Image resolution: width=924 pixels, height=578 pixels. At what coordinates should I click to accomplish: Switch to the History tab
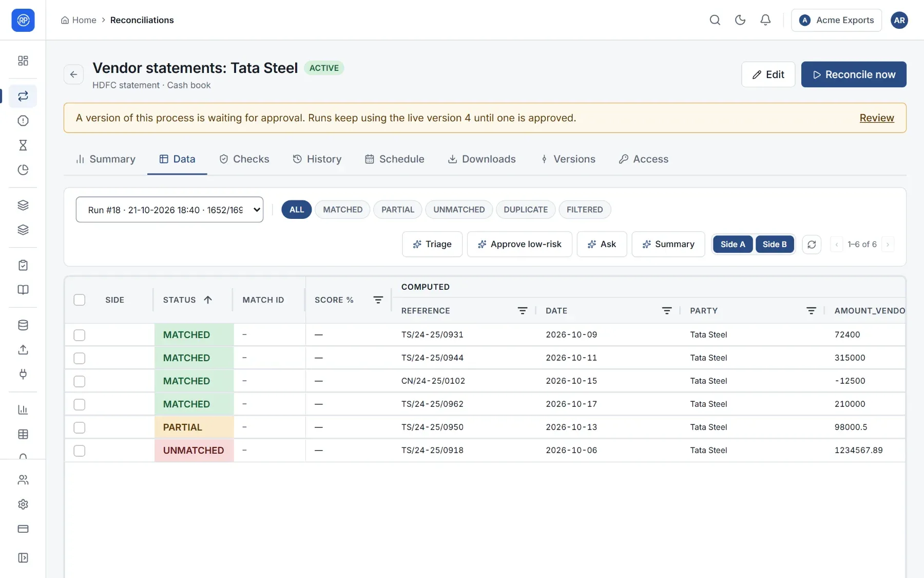317,159
